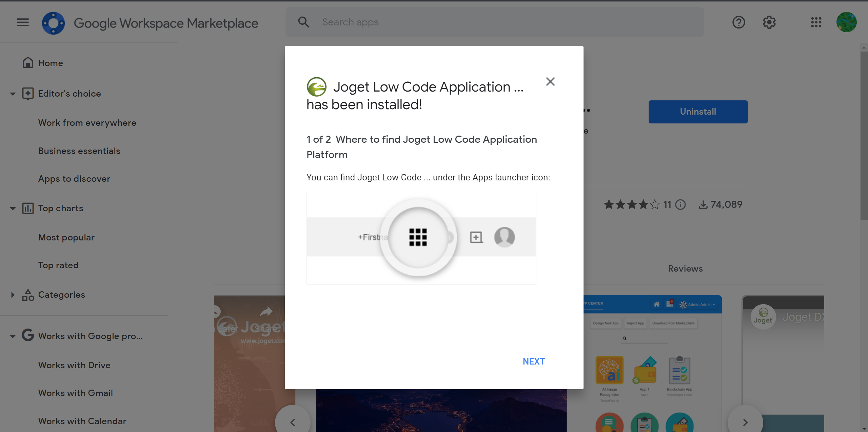Open the Google apps grid launcher
Screen dimensions: 868x432
click(x=816, y=22)
